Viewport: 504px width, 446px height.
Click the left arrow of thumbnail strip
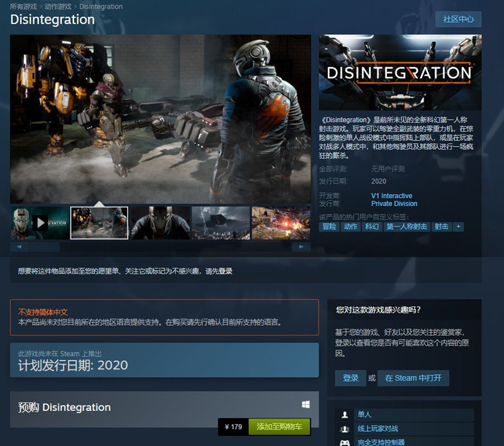coord(19,247)
